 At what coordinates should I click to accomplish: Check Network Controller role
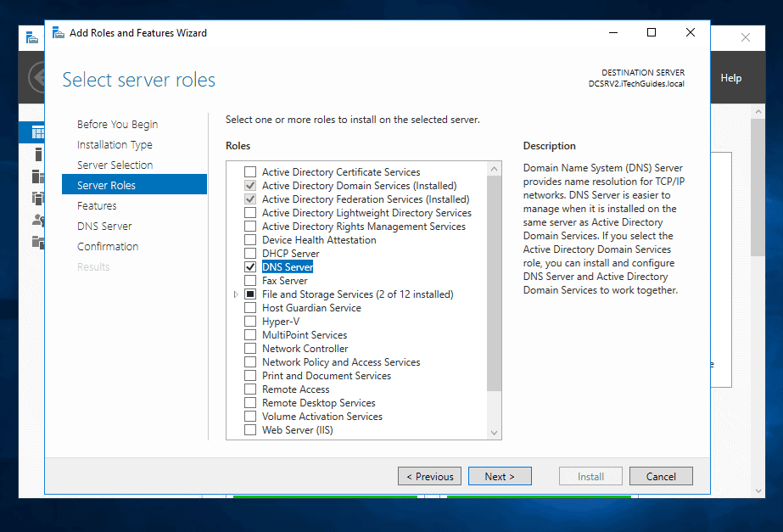tap(250, 349)
